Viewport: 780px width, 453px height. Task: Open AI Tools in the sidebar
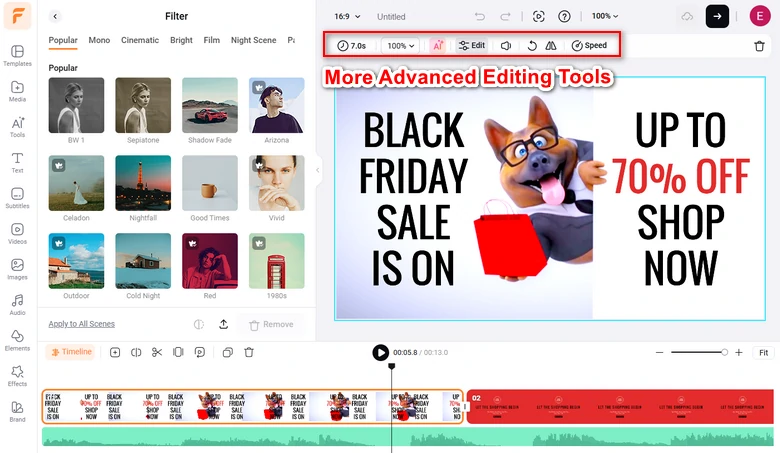click(17, 127)
